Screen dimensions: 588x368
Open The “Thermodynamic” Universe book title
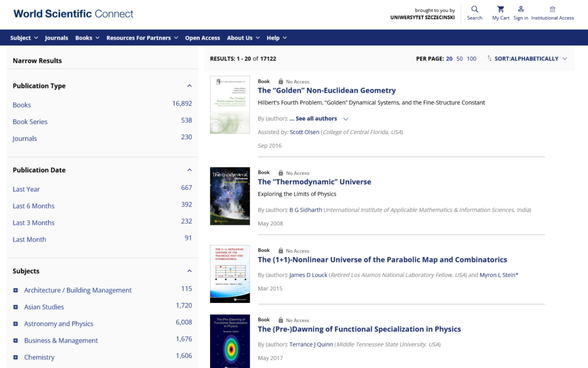[314, 182]
